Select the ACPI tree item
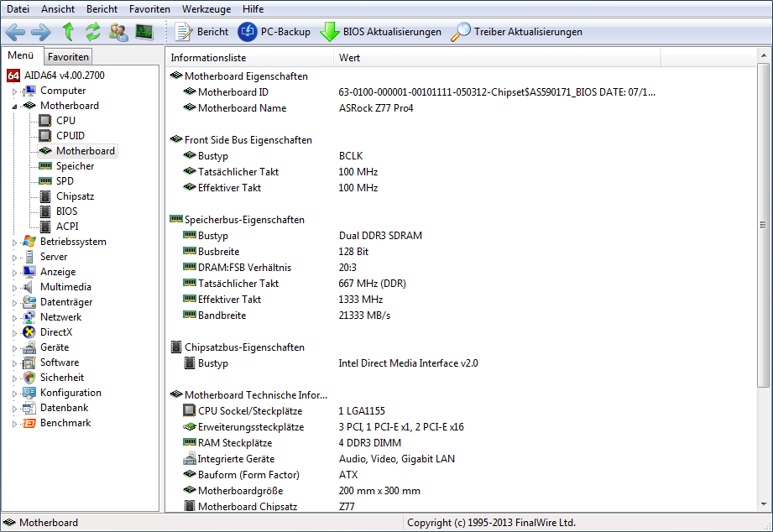The height and width of the screenshot is (532, 773). pos(67,227)
